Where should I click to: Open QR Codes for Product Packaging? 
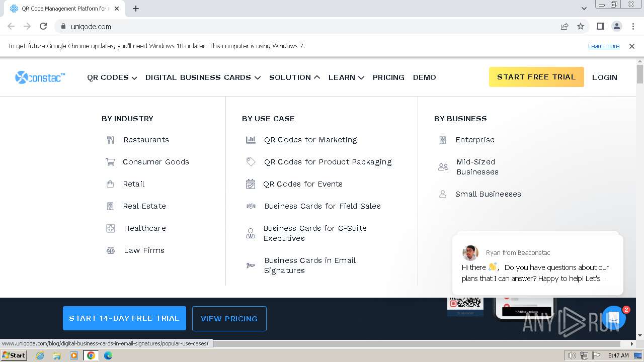[x=328, y=162]
